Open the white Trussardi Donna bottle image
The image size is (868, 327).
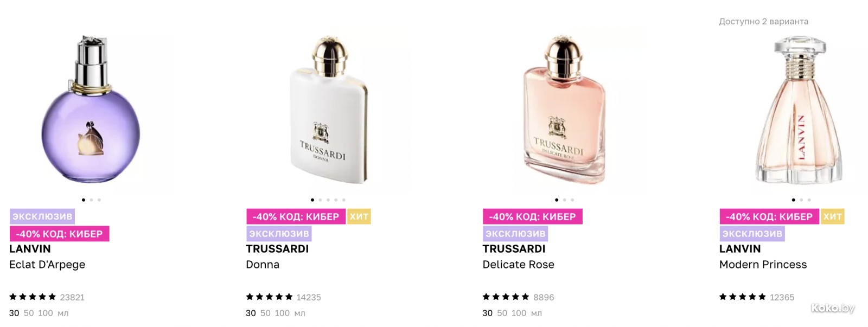[329, 110]
